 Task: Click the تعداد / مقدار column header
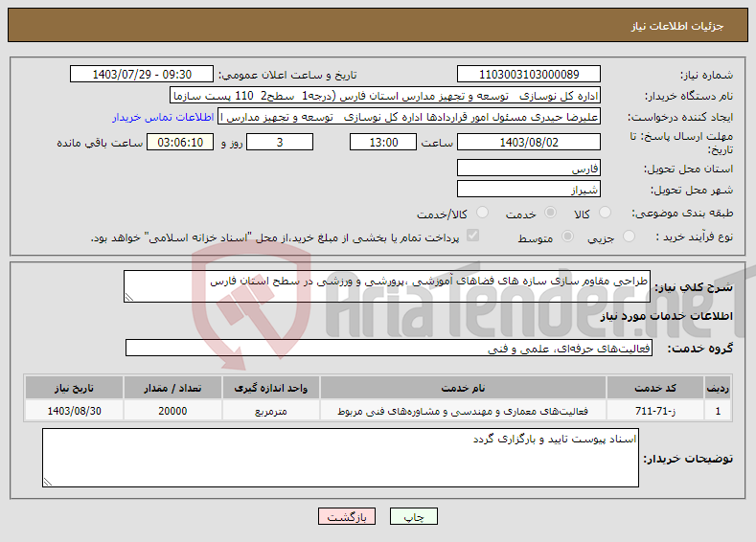pos(172,388)
